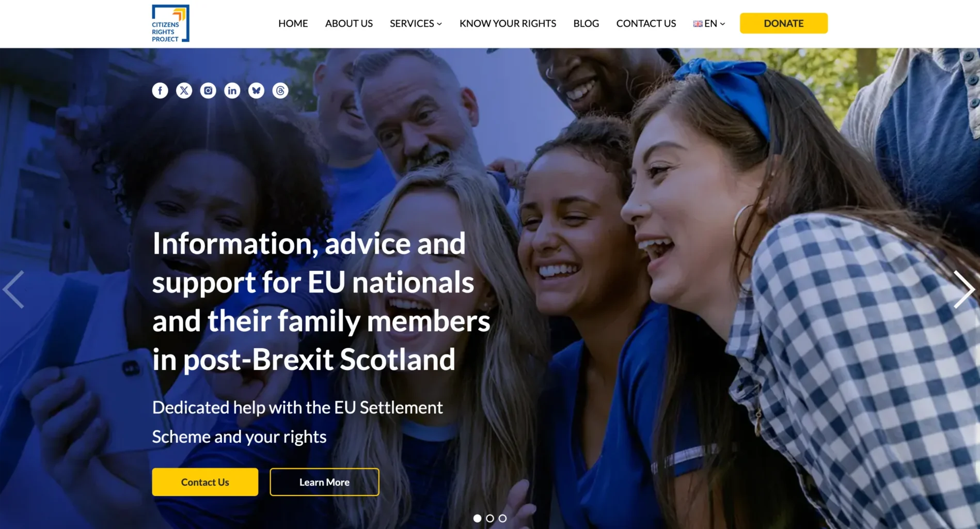Open the X (Twitter) social icon
This screenshot has height=529, width=980.
[184, 91]
